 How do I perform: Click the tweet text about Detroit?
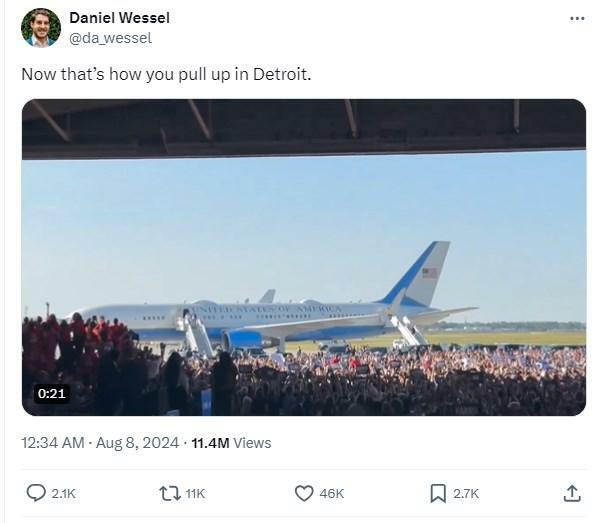click(x=166, y=74)
